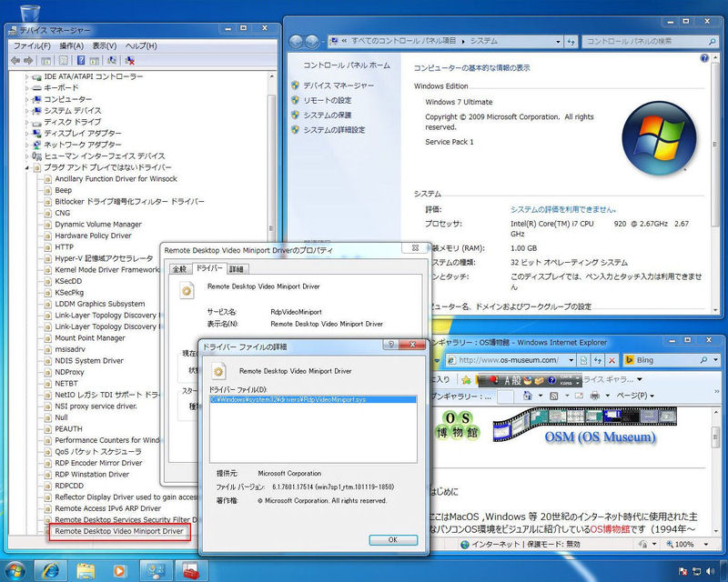Click the IE address bar showing os-museum.com

[x=509, y=360]
